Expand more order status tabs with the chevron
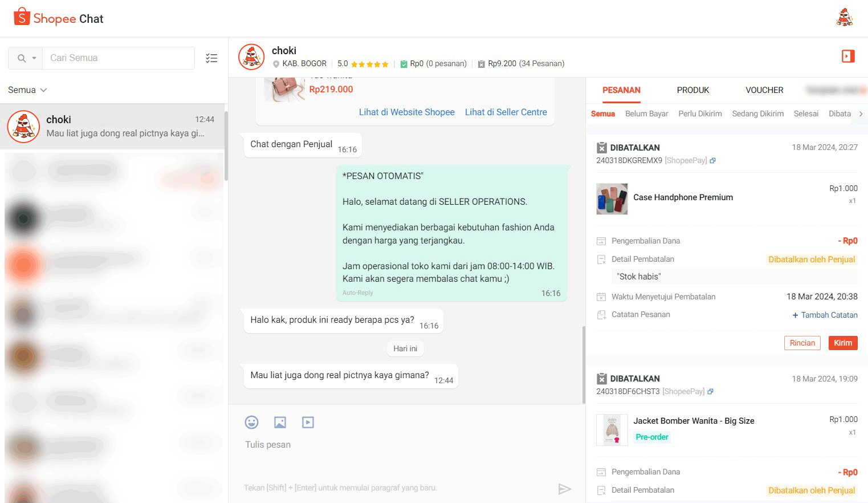The width and height of the screenshot is (868, 503). [x=861, y=113]
